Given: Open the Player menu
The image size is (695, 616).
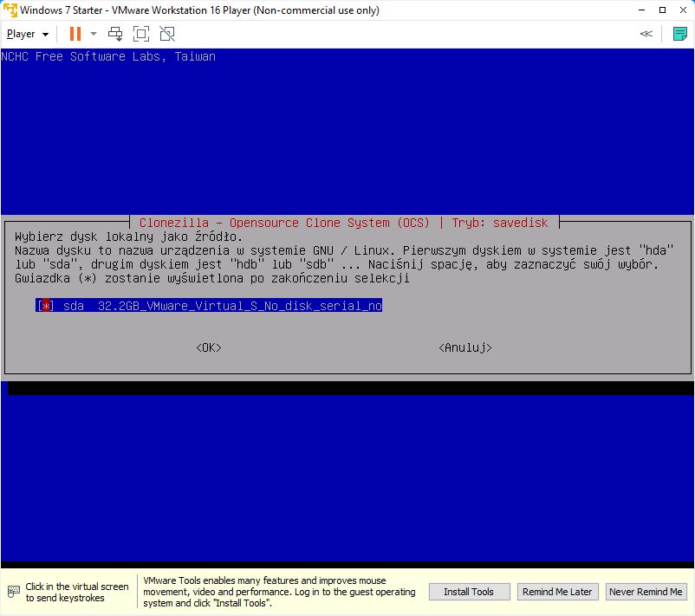Looking at the screenshot, I should [x=27, y=34].
